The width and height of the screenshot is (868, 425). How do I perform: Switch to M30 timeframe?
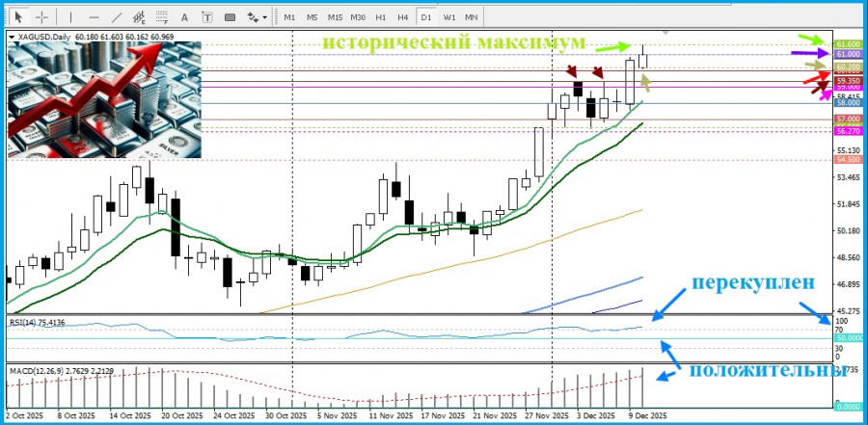coord(358,17)
